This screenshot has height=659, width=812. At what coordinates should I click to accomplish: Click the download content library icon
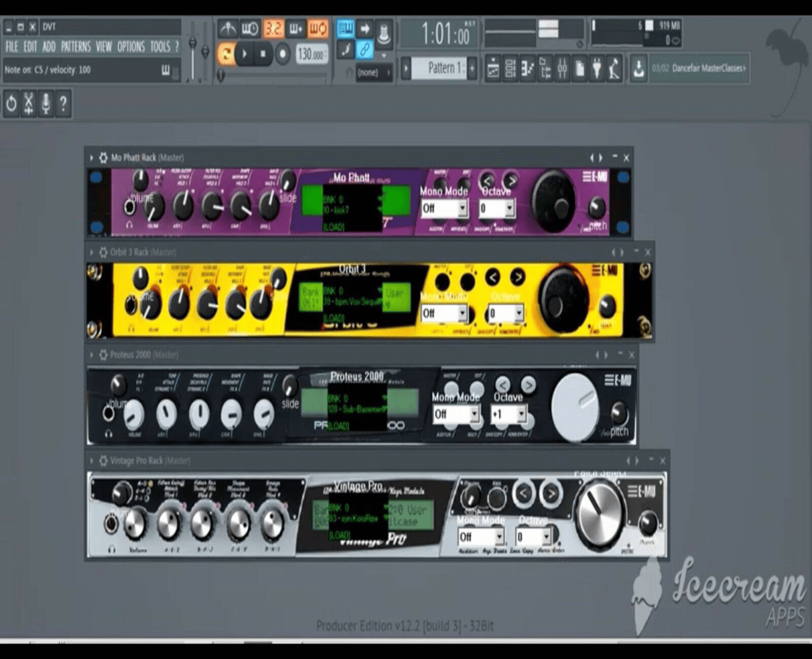point(639,69)
